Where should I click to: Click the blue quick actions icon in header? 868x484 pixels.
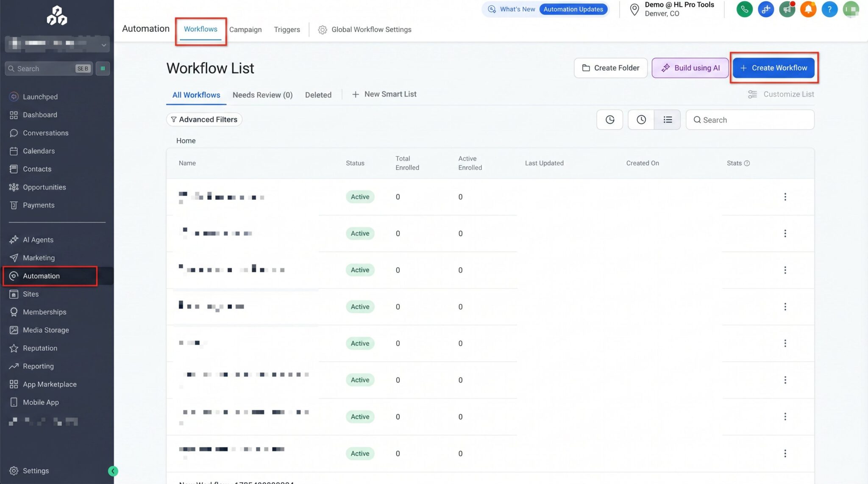(x=766, y=9)
